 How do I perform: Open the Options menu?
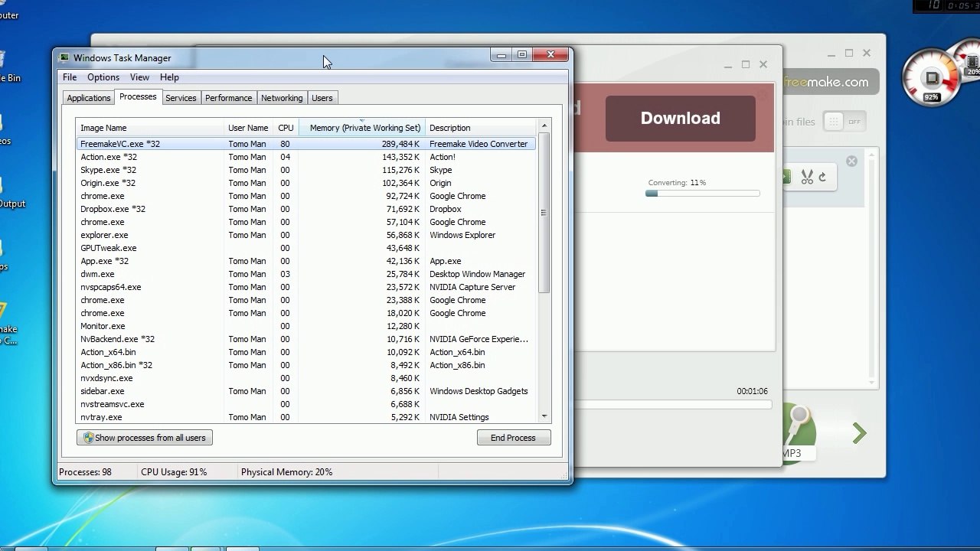[103, 77]
